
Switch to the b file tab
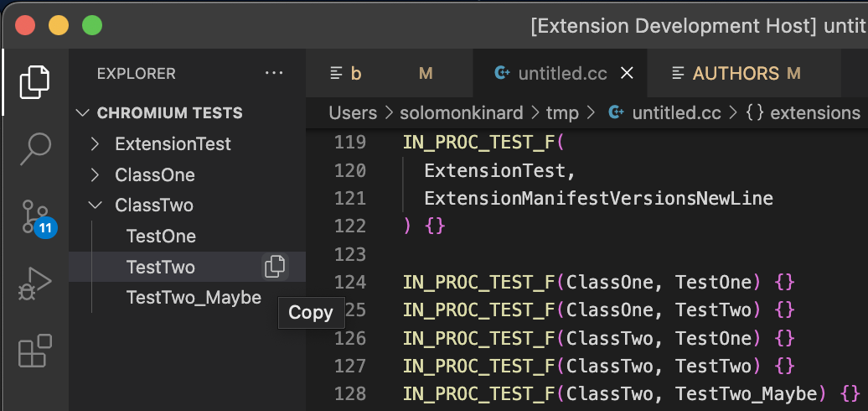click(x=355, y=74)
